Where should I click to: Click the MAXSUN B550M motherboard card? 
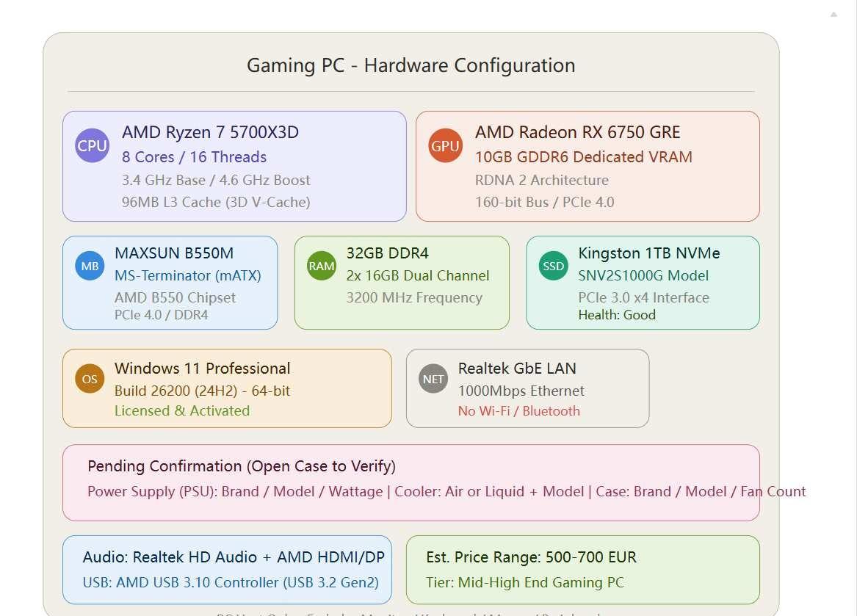pyautogui.click(x=170, y=283)
